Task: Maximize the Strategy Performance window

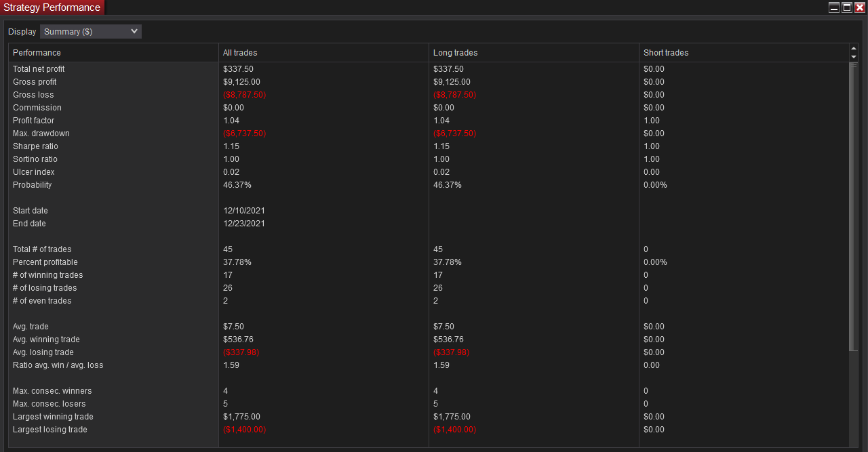Action: pos(847,7)
